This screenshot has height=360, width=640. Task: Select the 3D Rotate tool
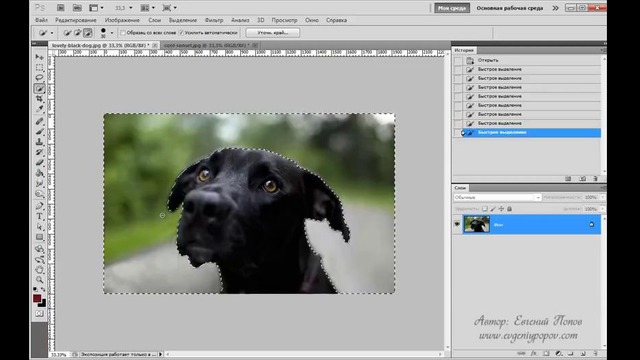pos(39,249)
